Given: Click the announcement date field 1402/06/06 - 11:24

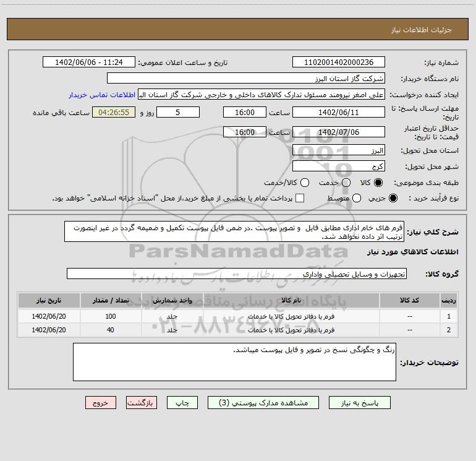Looking at the screenshot, I should point(89,62).
